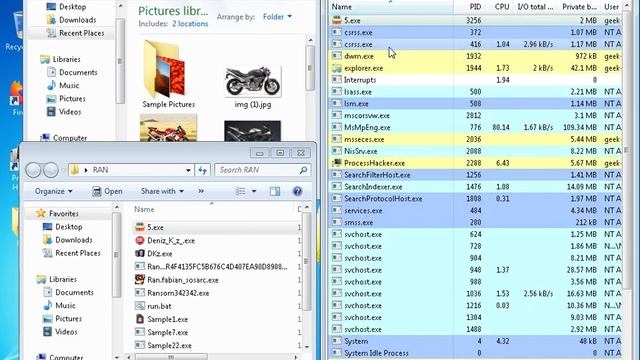Select the Sample1.exe file icon

(140, 319)
